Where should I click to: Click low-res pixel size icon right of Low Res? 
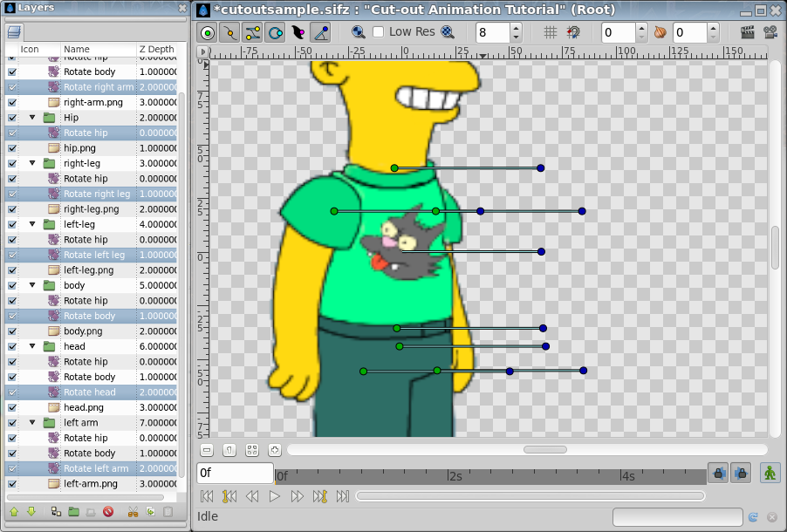point(448,32)
